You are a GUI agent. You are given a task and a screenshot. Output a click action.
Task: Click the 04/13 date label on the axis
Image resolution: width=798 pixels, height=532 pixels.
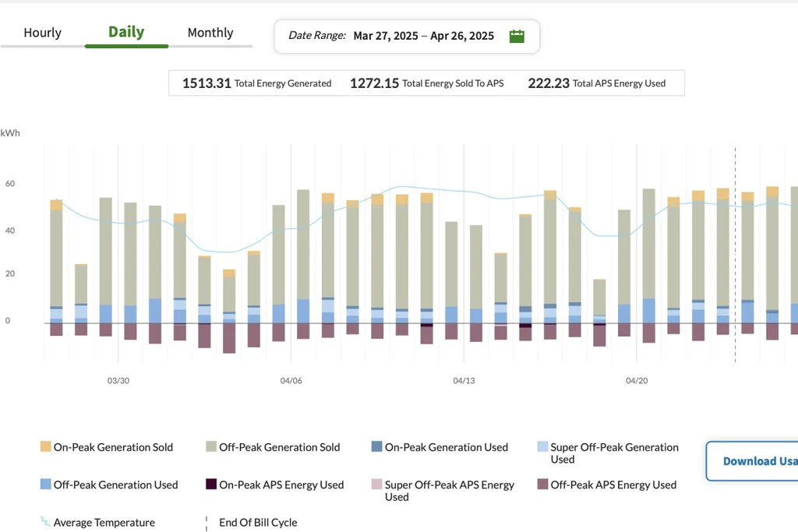(x=464, y=380)
